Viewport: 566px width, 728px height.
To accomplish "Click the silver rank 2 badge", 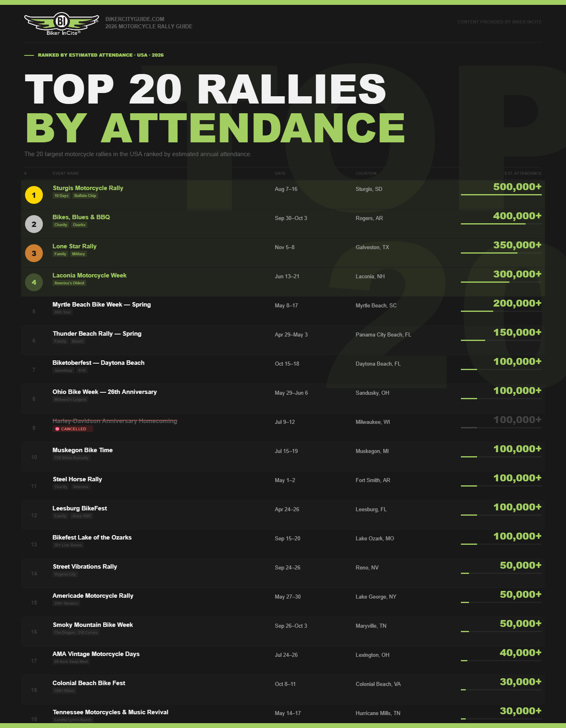I will pyautogui.click(x=34, y=224).
